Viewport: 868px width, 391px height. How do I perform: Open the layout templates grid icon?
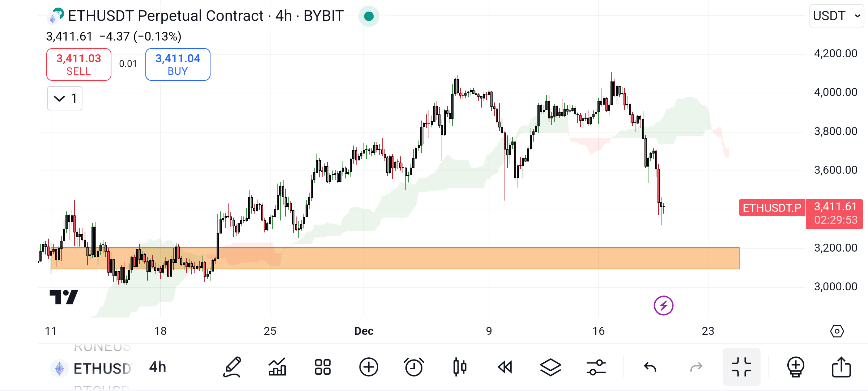pyautogui.click(x=322, y=367)
